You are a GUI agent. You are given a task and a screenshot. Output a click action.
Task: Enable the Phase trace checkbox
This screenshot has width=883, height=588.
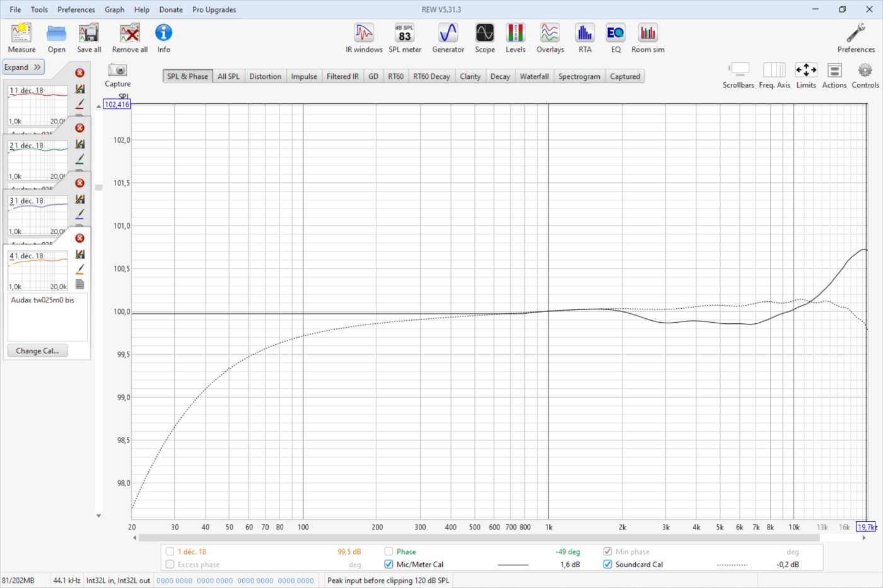tap(389, 551)
